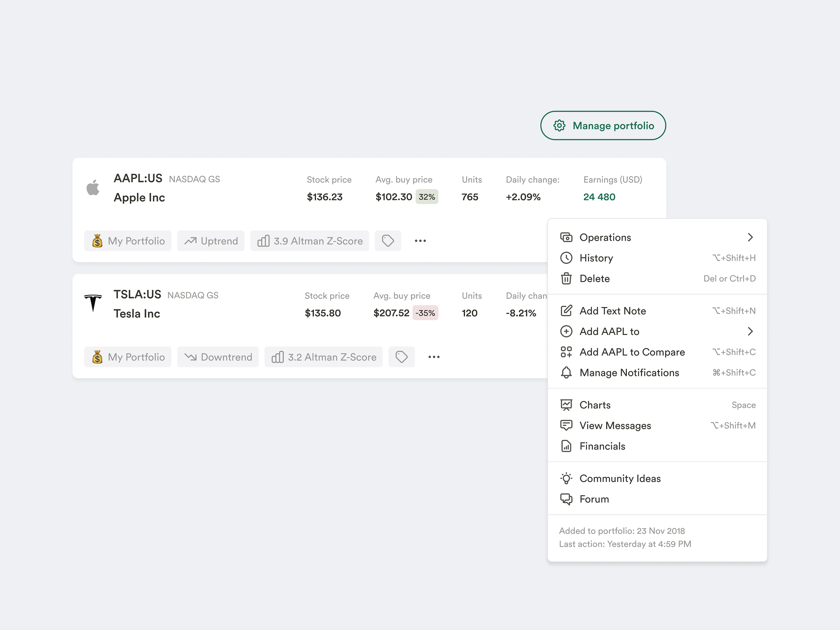This screenshot has height=630, width=840.
Task: Click the Uptrend arrow icon on Apple row
Action: 191,240
